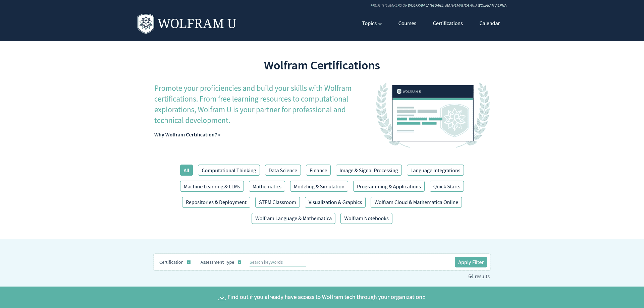Choose the Programming & Applications tag
This screenshot has width=644, height=308.
389,186
